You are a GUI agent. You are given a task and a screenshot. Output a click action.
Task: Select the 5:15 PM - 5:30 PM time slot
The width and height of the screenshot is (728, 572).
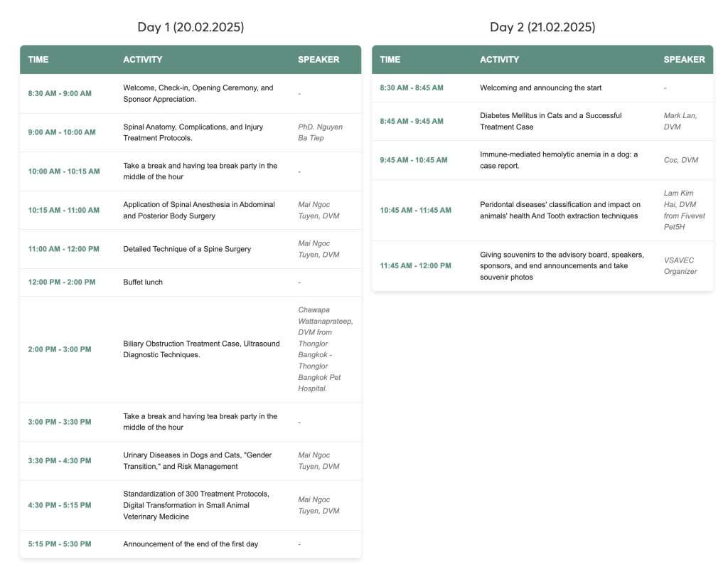[x=60, y=544]
